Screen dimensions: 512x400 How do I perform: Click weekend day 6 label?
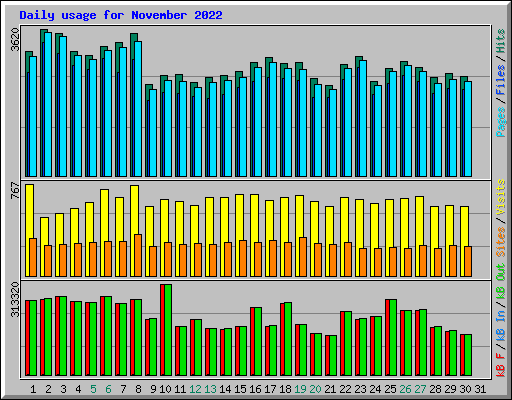point(108,389)
